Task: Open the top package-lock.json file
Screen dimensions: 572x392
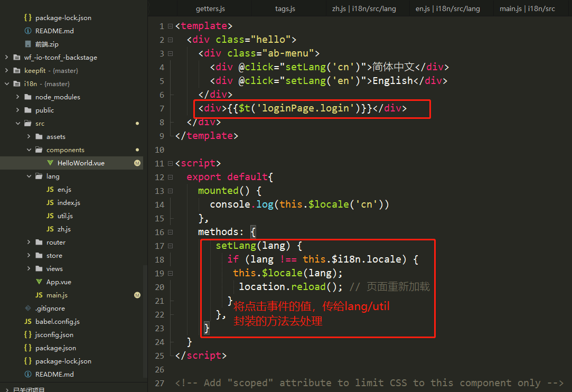Action: click(x=63, y=17)
